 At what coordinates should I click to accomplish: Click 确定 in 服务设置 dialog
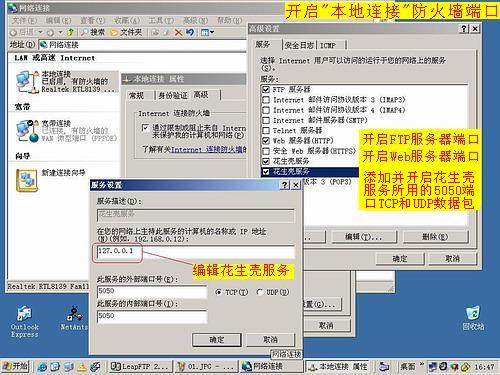tap(217, 340)
